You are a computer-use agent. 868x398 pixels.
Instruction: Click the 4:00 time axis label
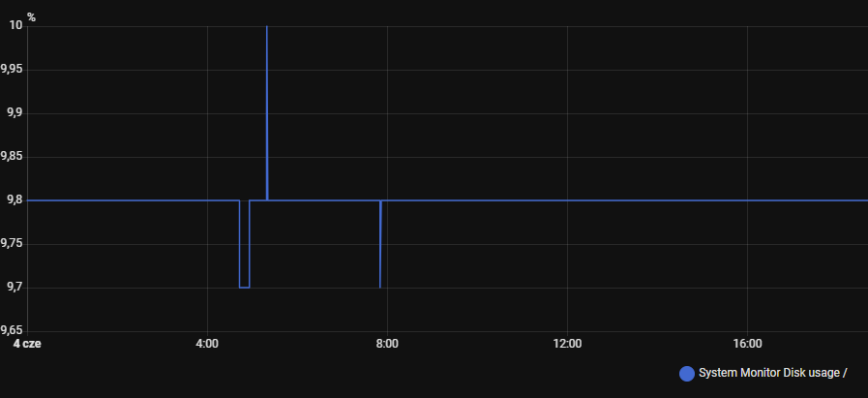207,344
